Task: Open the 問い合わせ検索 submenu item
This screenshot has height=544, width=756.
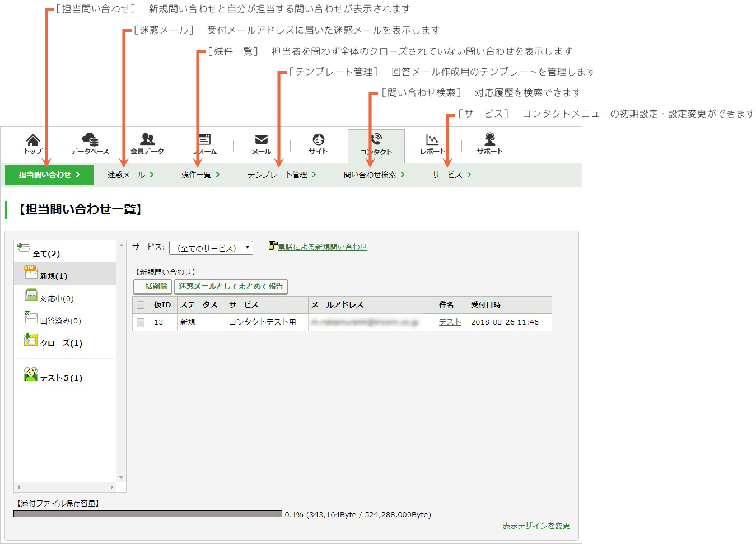Action: (x=374, y=175)
